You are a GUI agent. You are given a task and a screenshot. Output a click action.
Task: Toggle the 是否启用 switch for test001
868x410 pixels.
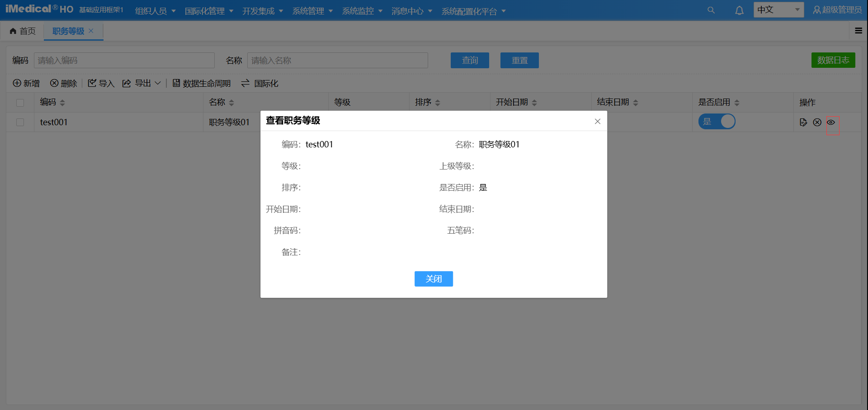pyautogui.click(x=717, y=122)
